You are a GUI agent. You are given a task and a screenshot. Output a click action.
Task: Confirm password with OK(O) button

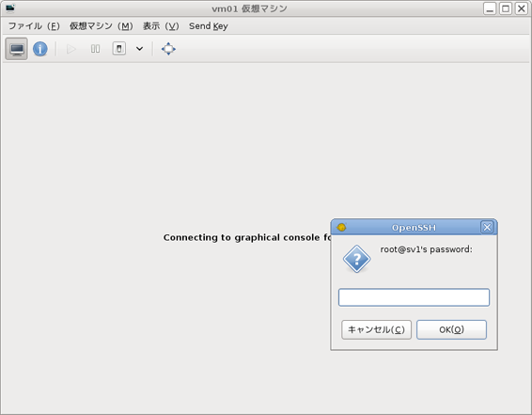point(451,329)
